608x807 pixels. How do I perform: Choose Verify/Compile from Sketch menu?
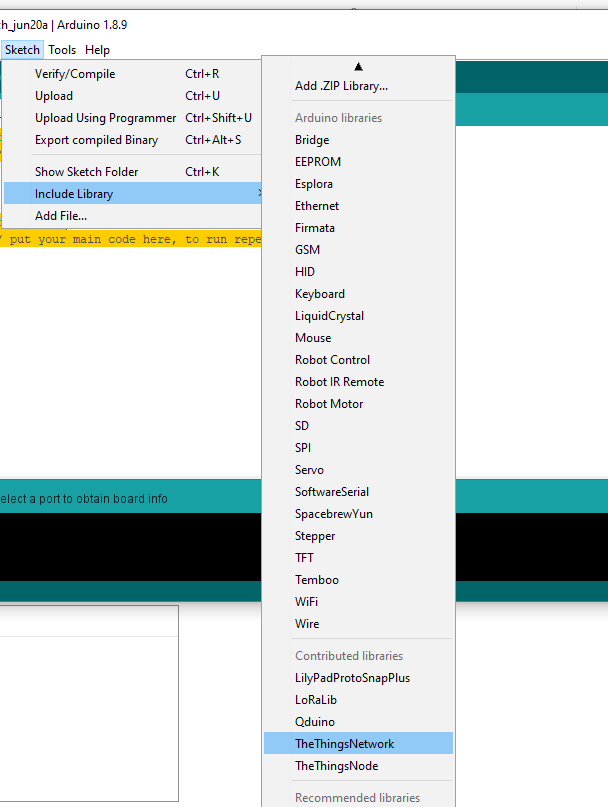133,74
